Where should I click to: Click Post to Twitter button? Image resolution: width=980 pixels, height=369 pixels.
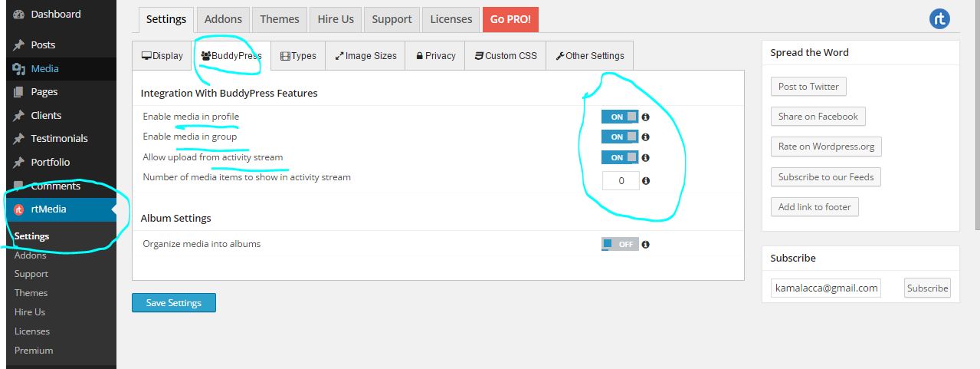(x=808, y=87)
